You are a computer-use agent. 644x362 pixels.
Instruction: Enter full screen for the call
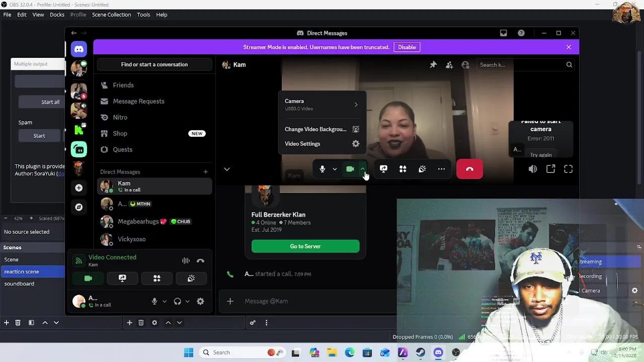(x=568, y=169)
